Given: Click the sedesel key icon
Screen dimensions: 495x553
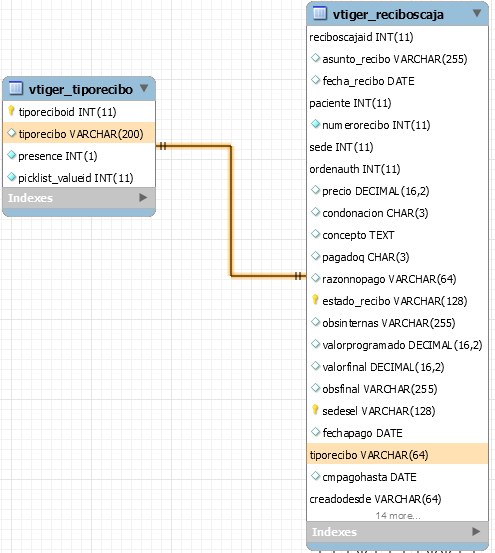Looking at the screenshot, I should 315,410.
